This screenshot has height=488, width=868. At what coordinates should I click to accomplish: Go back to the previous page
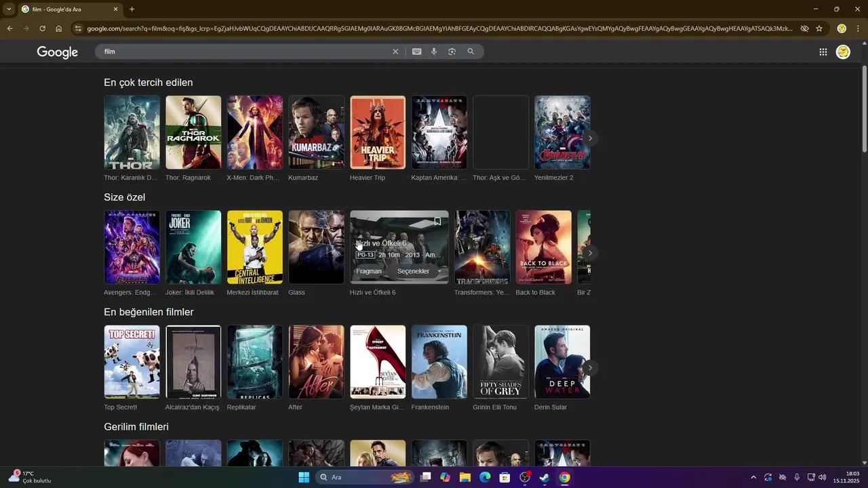click(9, 28)
